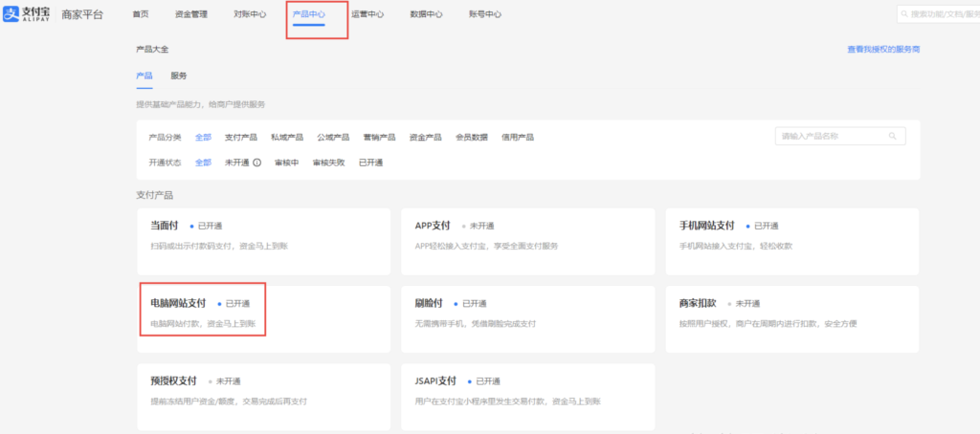Click description 无需携带手机，凭借刷脸完成支付

click(476, 323)
